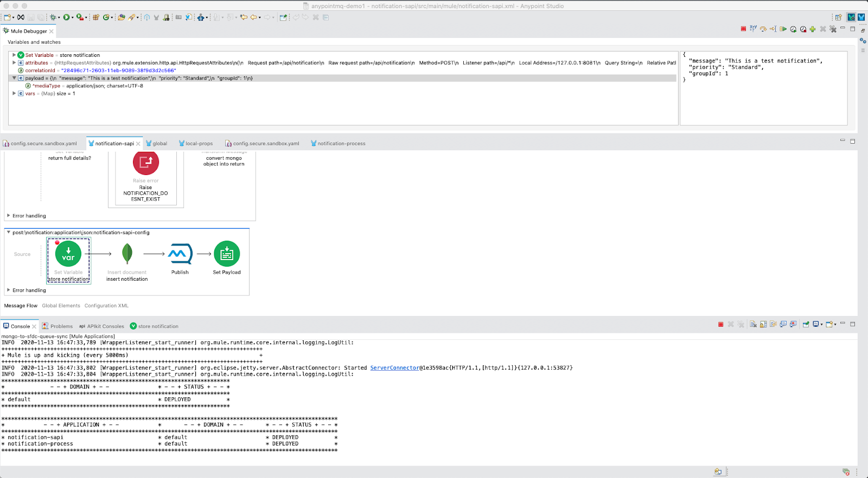Toggle Pin Console in the console toolbar

pyautogui.click(x=806, y=325)
